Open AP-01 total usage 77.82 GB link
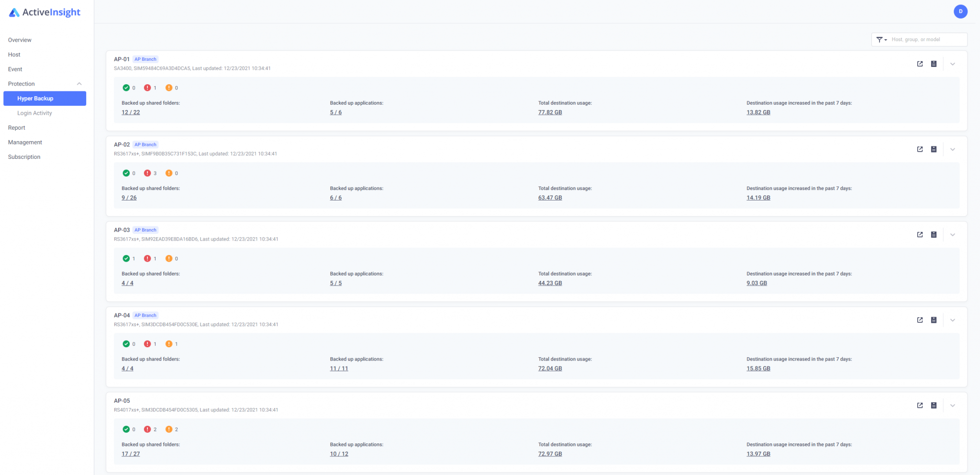 tap(550, 112)
